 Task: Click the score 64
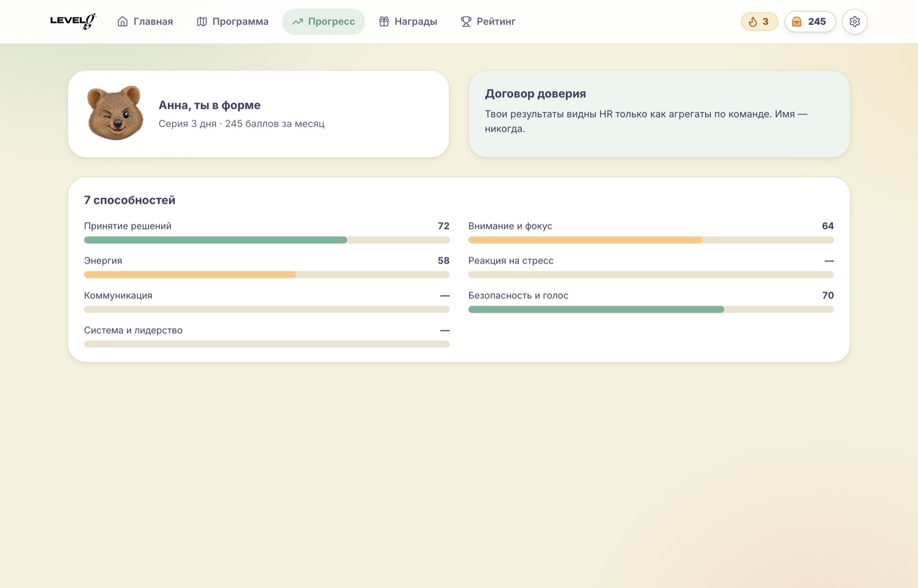point(828,226)
